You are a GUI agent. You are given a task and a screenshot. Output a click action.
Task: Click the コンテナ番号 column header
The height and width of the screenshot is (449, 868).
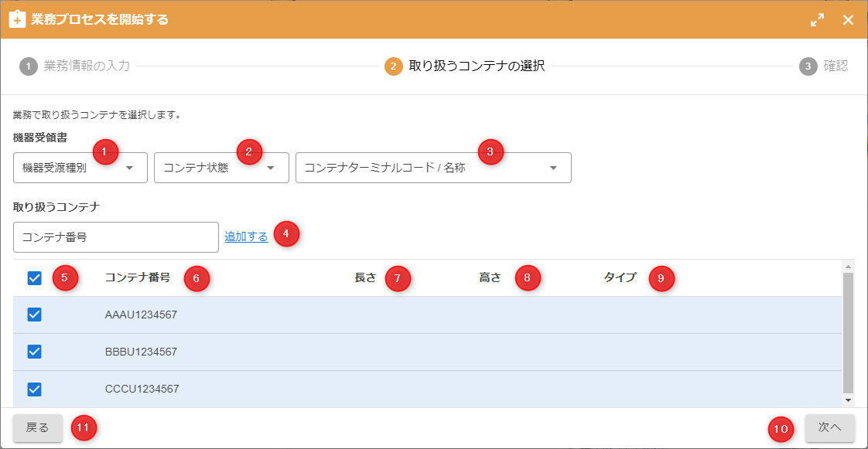click(137, 277)
